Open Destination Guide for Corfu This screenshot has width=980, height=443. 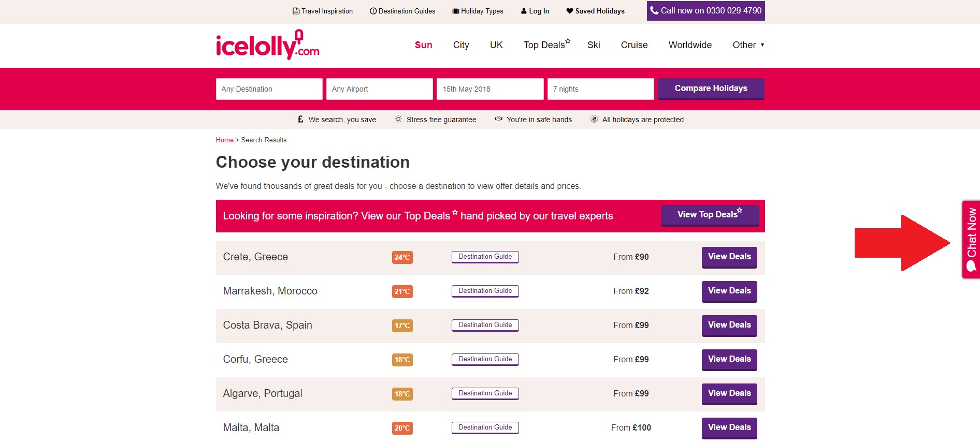coord(485,359)
